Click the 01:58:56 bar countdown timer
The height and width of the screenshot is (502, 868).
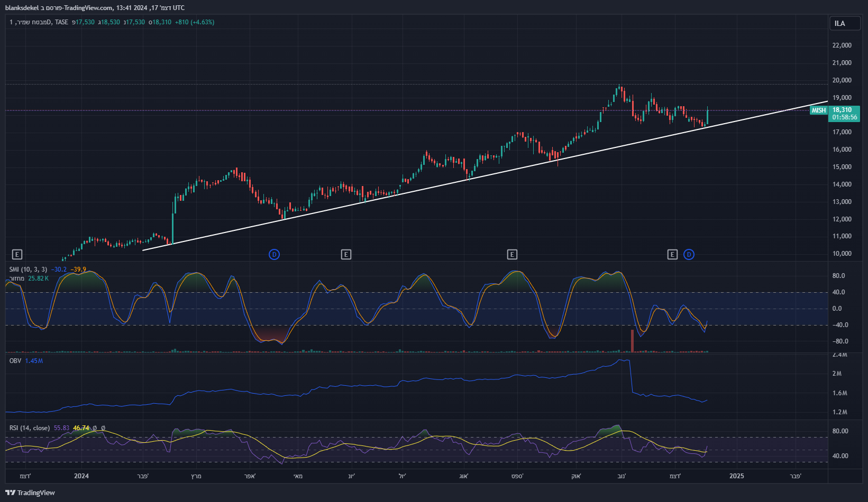click(845, 117)
